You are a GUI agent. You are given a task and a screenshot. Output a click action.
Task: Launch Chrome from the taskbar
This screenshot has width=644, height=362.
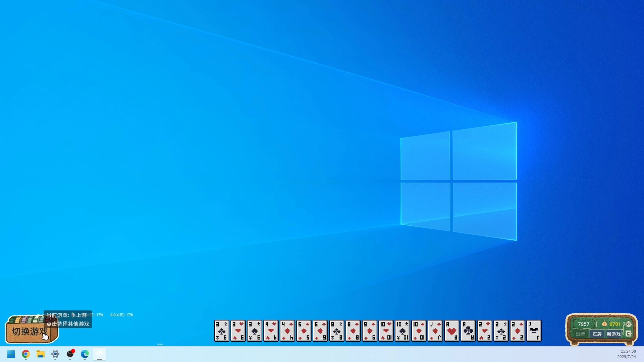click(x=25, y=354)
